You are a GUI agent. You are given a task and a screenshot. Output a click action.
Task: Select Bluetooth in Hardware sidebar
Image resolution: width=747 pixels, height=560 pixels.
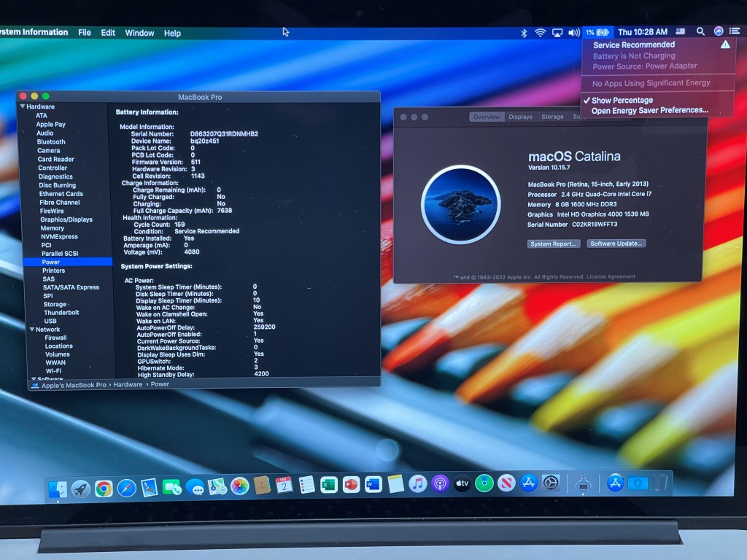click(51, 142)
